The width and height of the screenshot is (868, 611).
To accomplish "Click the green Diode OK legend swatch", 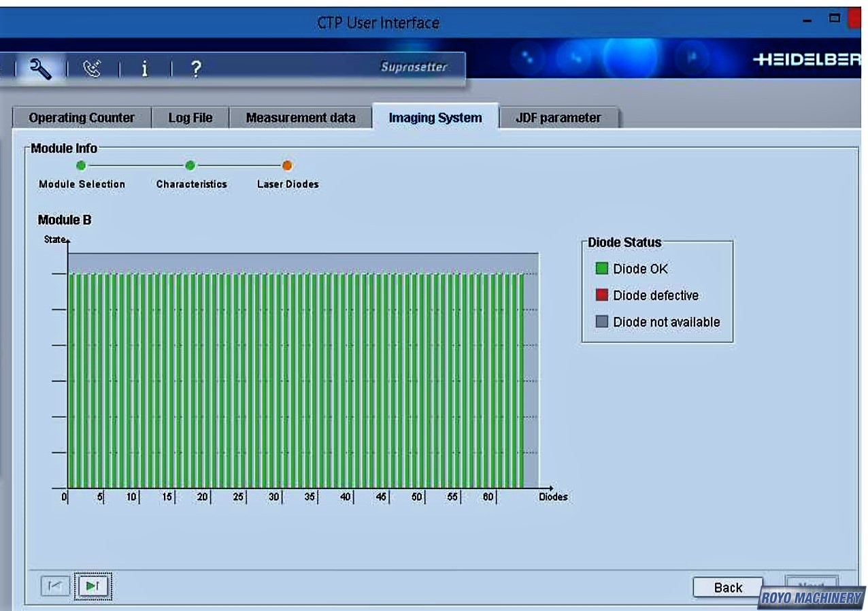I will click(601, 269).
